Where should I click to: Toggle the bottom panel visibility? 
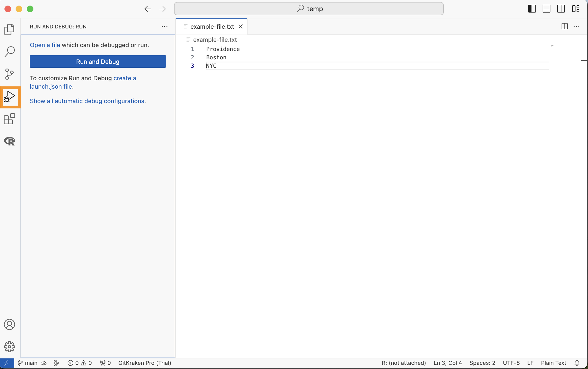546,9
